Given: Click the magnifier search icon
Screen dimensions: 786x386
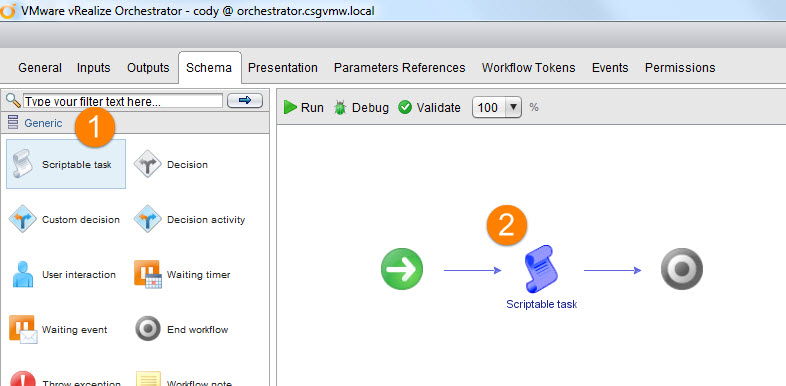Looking at the screenshot, I should click(13, 100).
